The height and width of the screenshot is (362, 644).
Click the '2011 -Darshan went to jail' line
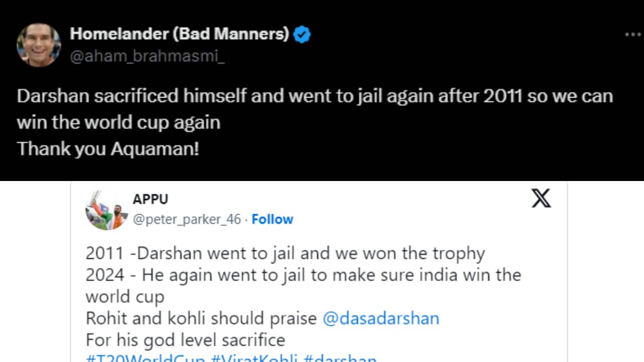pyautogui.click(x=285, y=253)
